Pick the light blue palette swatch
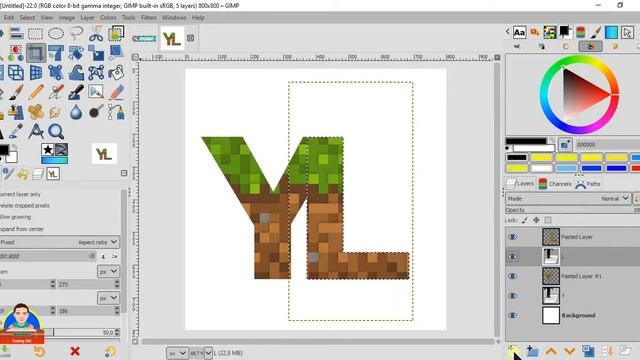The width and height of the screenshot is (640, 360). pyautogui.click(x=567, y=168)
